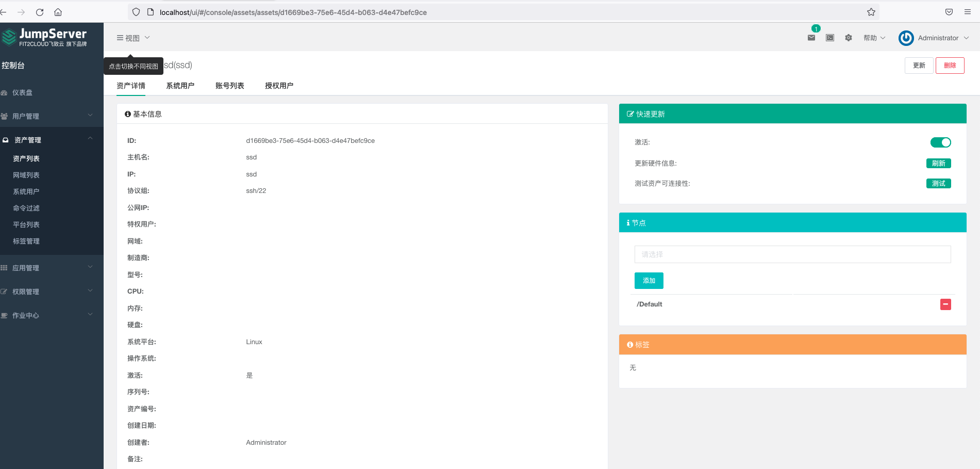The image size is (980, 469).
Task: Expand 用户管理 sidebar section
Action: pyautogui.click(x=52, y=116)
